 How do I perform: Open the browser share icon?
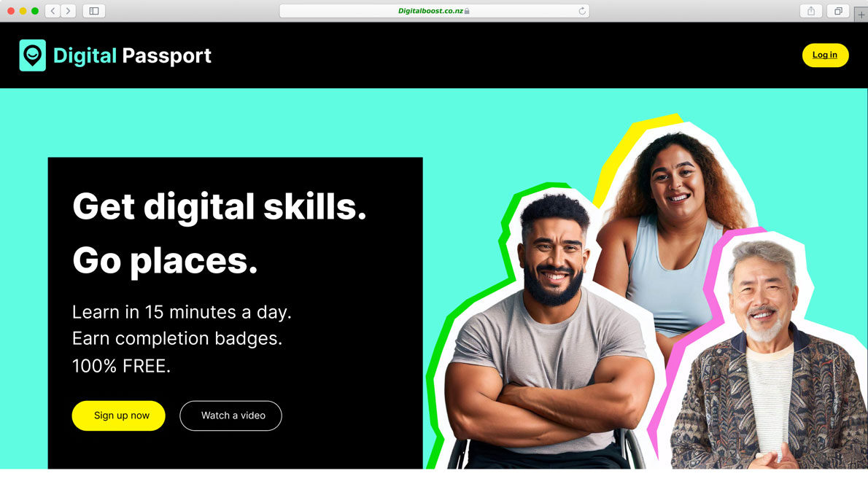[x=811, y=11]
